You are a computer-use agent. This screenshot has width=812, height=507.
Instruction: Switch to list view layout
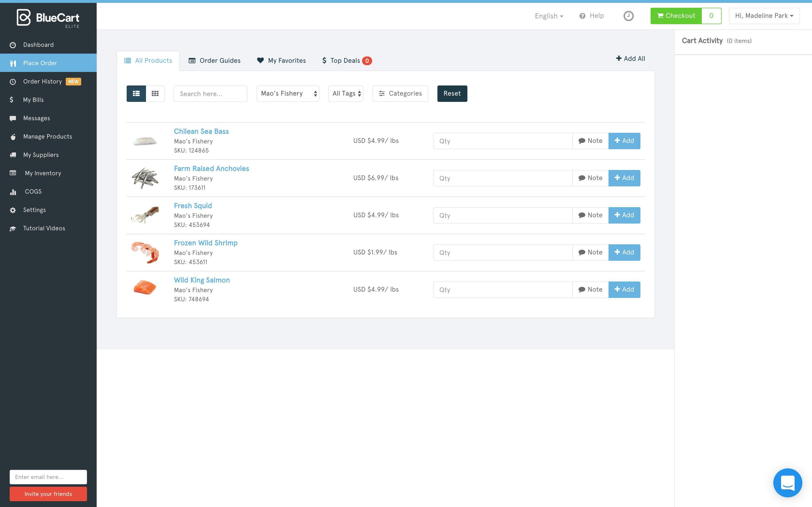pyautogui.click(x=136, y=94)
